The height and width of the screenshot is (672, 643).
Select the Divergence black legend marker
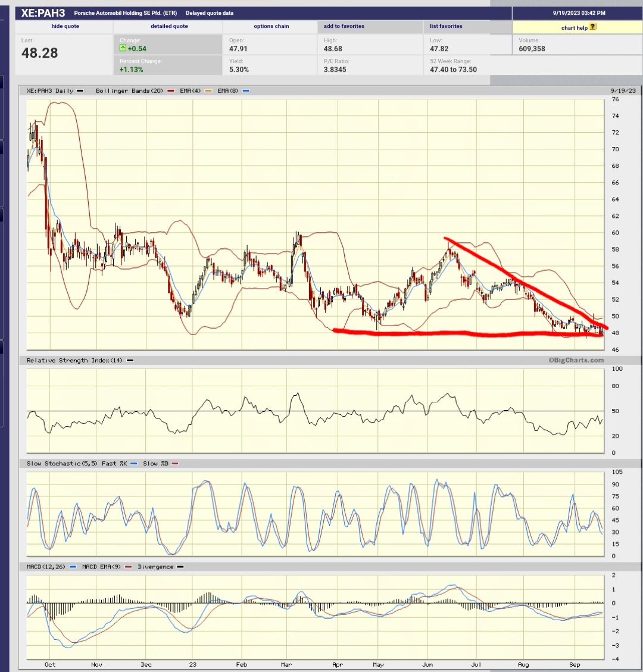pyautogui.click(x=181, y=567)
